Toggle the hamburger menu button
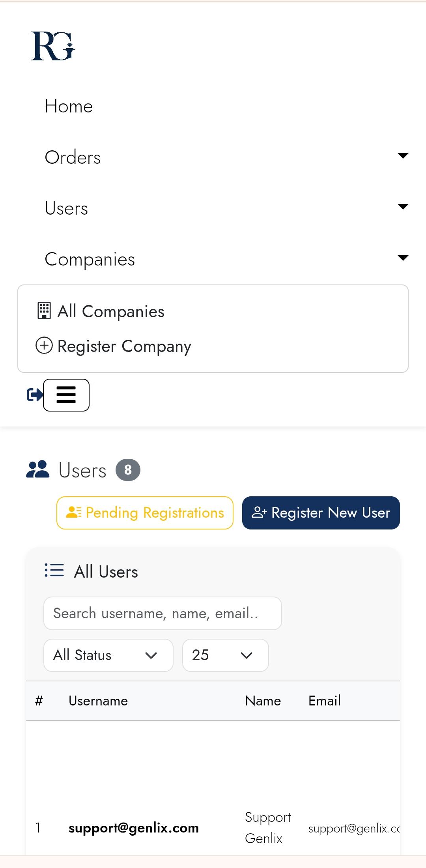426x868 pixels. [x=66, y=395]
